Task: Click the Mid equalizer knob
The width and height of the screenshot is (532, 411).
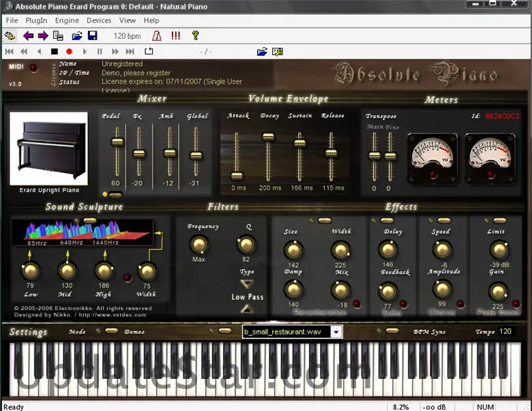Action: point(67,271)
